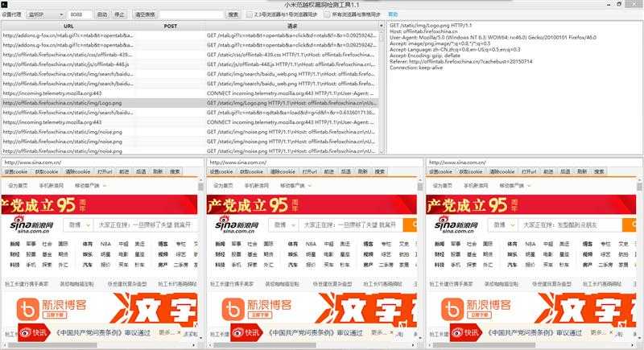
Task: Click the proxy port field 8088
Action: click(x=80, y=14)
